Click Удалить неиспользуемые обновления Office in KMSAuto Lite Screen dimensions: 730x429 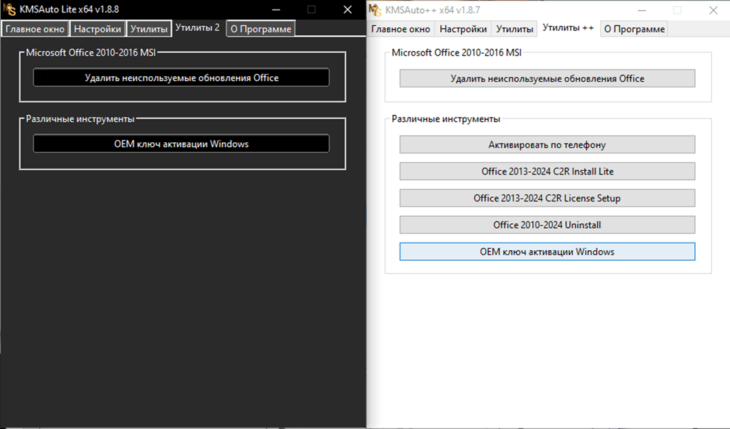coord(181,78)
